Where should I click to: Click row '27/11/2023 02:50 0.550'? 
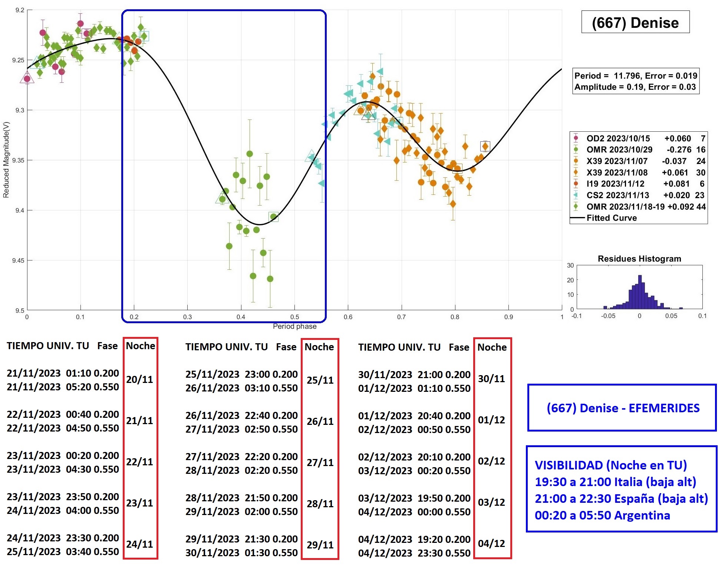click(x=241, y=429)
